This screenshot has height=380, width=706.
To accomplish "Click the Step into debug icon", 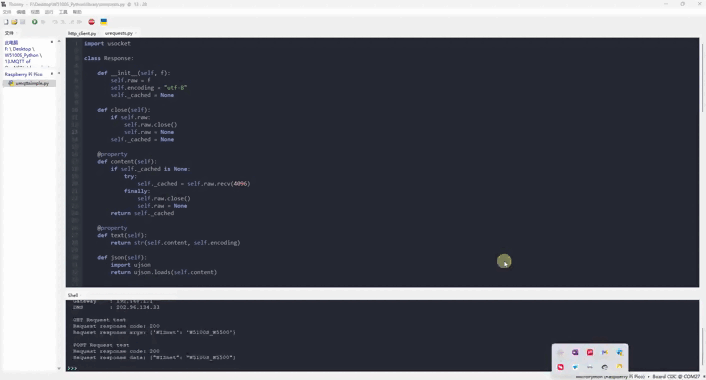I will (x=63, y=22).
